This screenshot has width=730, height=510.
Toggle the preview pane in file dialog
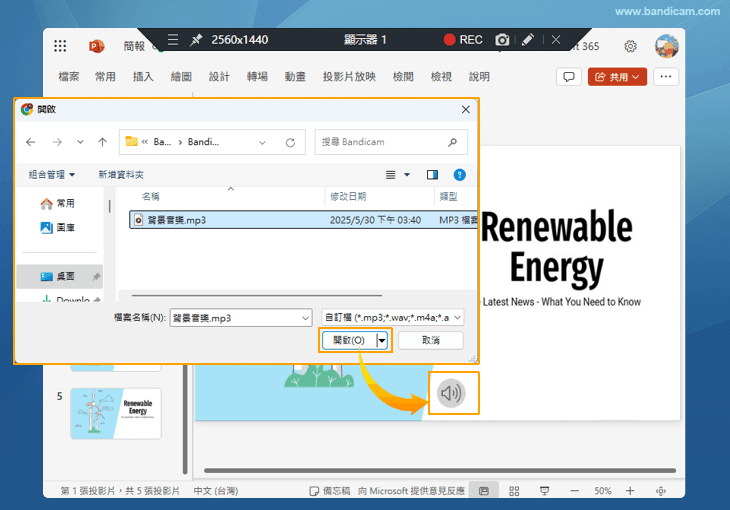[x=432, y=174]
